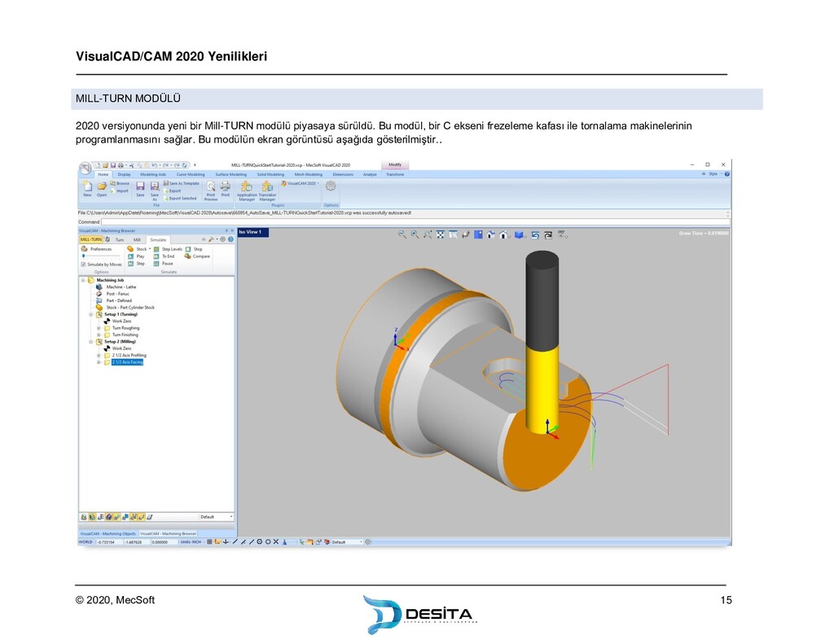This screenshot has width=834, height=644.
Task: Click Export Selected
Action: click(180, 199)
